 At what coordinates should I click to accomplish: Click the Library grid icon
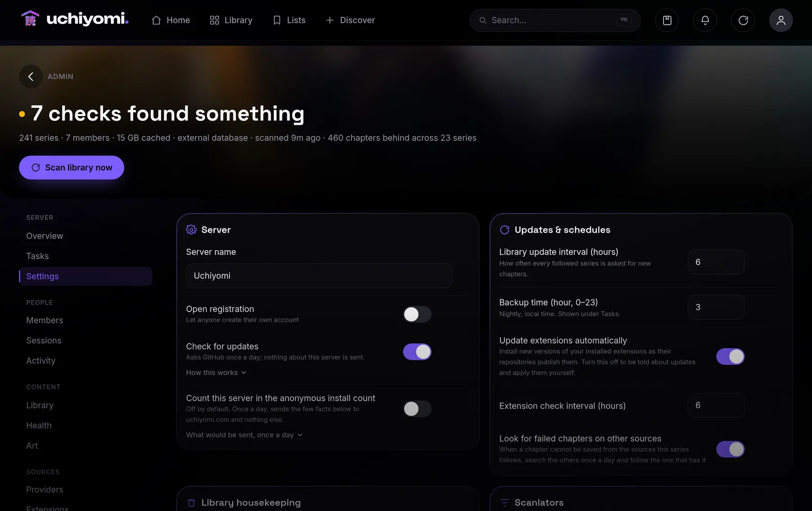click(214, 20)
